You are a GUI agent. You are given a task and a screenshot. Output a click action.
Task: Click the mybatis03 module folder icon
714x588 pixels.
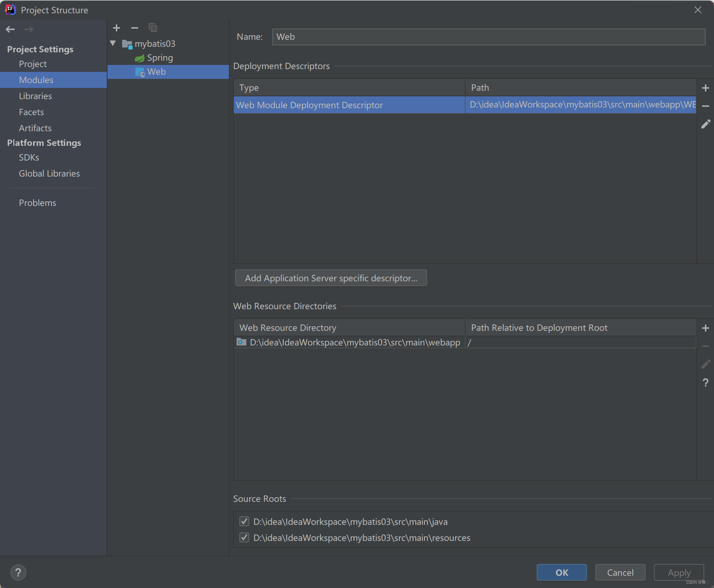[x=127, y=44]
